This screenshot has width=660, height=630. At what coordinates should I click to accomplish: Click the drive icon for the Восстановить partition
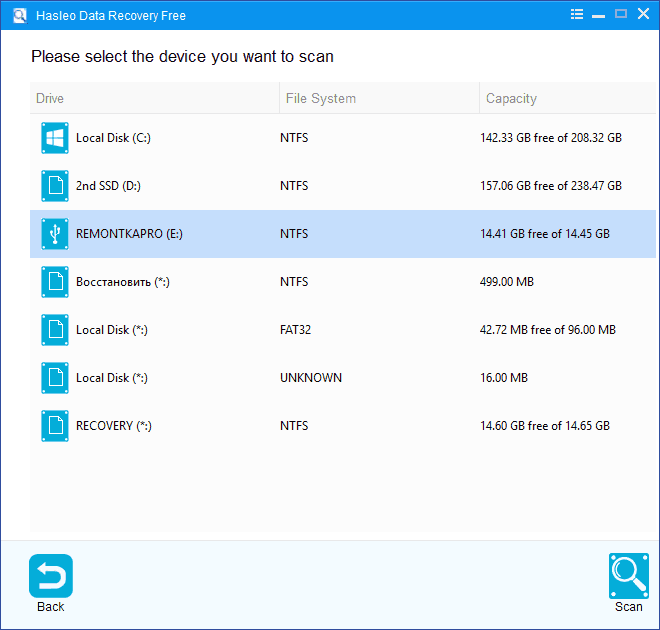[x=55, y=282]
